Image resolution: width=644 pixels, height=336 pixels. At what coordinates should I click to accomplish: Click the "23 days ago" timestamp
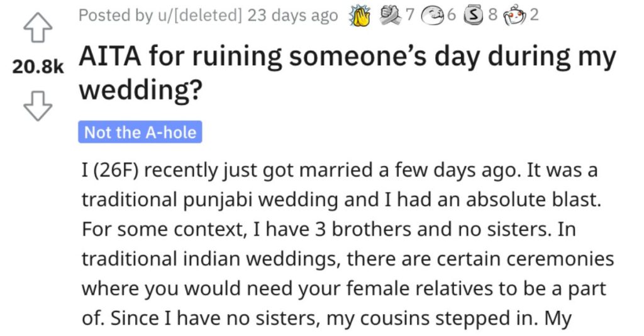(293, 15)
